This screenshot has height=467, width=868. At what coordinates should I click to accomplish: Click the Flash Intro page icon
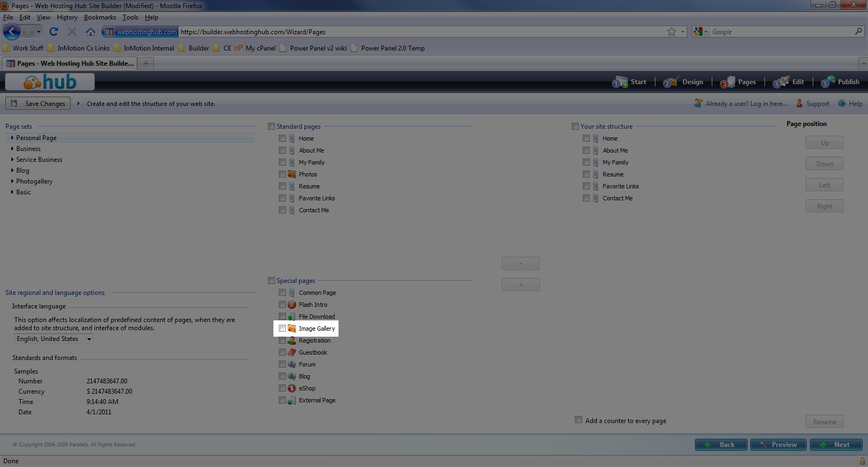point(292,305)
